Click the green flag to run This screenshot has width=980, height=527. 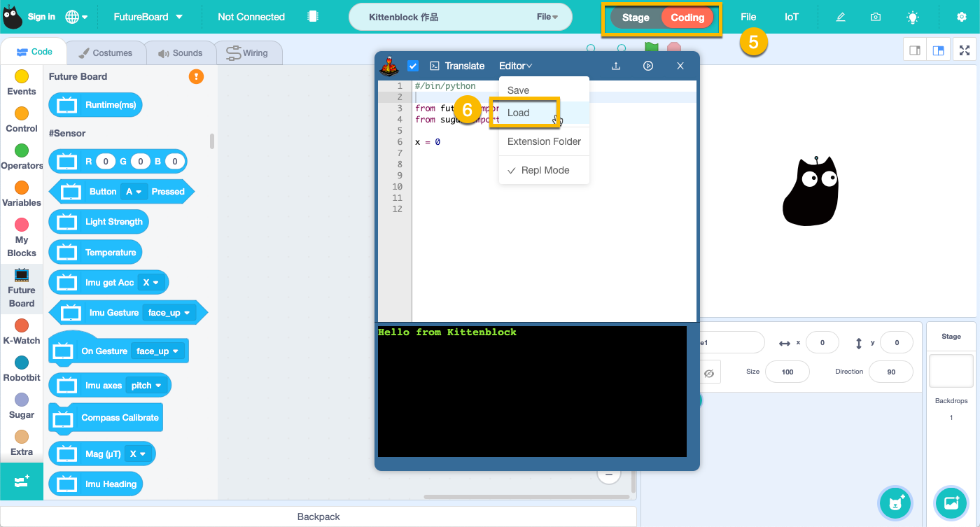(x=651, y=48)
